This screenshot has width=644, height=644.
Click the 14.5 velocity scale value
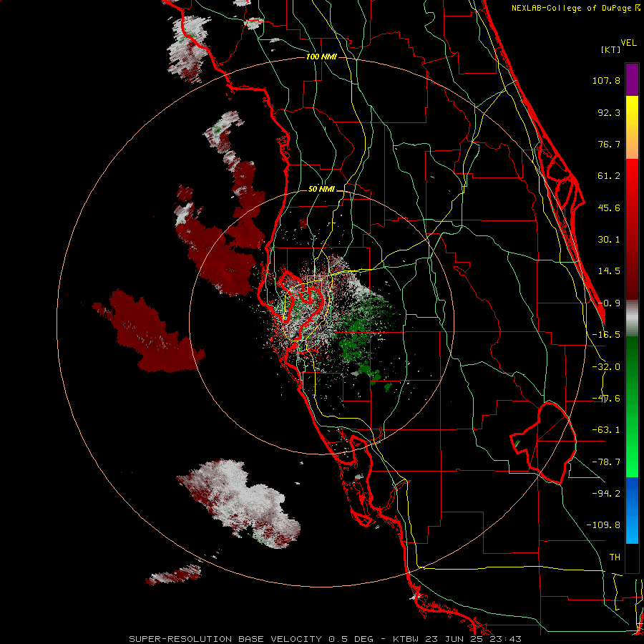[609, 271]
